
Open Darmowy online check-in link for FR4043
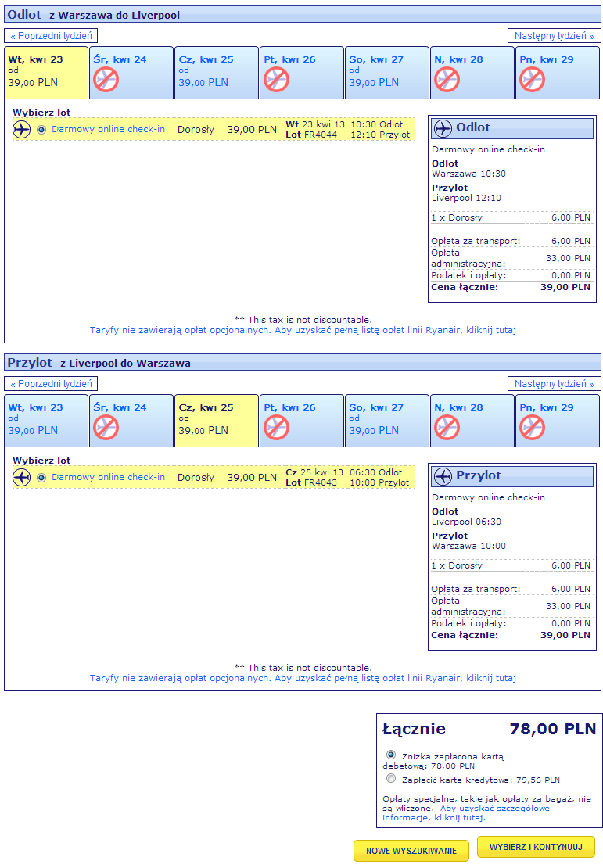point(108,477)
